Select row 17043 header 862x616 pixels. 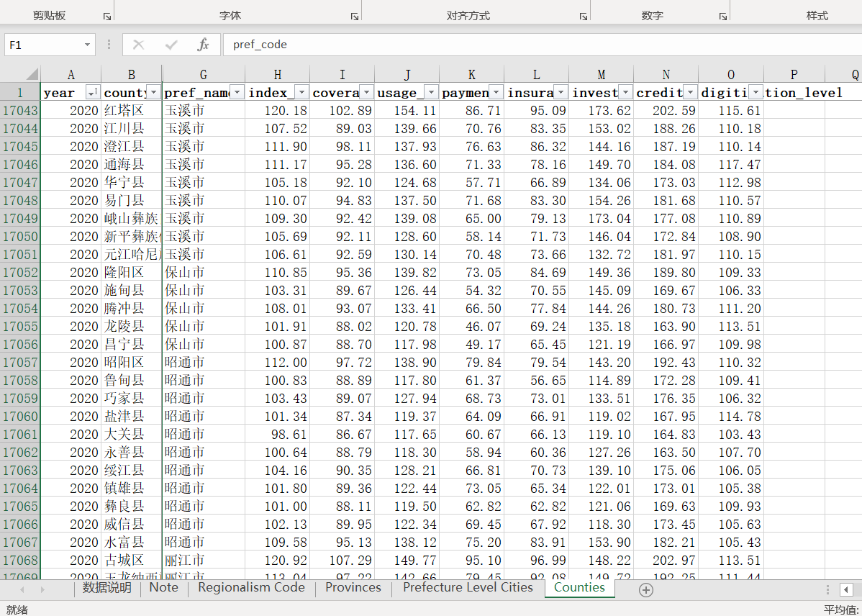20,111
